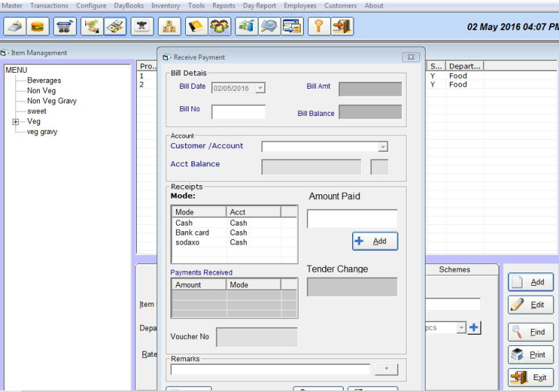Click the magnifying glass search toolbar icon
This screenshot has width=559, height=392.
(269, 27)
